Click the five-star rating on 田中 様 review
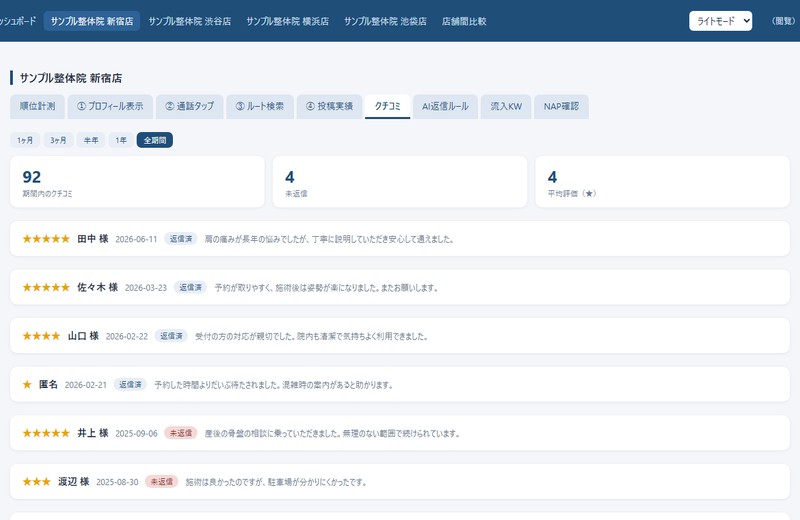The width and height of the screenshot is (800, 520). pyautogui.click(x=46, y=239)
